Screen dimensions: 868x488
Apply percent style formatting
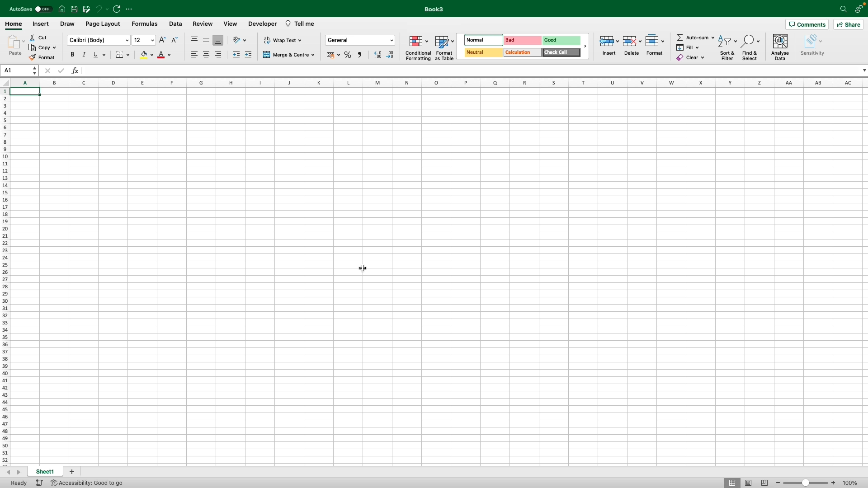347,55
